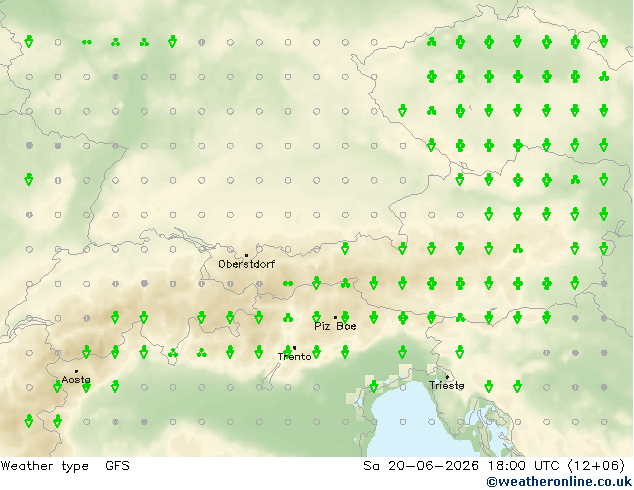Click green shower symbol right of Piz Boe dot
The width and height of the screenshot is (634, 490).
coord(345,317)
